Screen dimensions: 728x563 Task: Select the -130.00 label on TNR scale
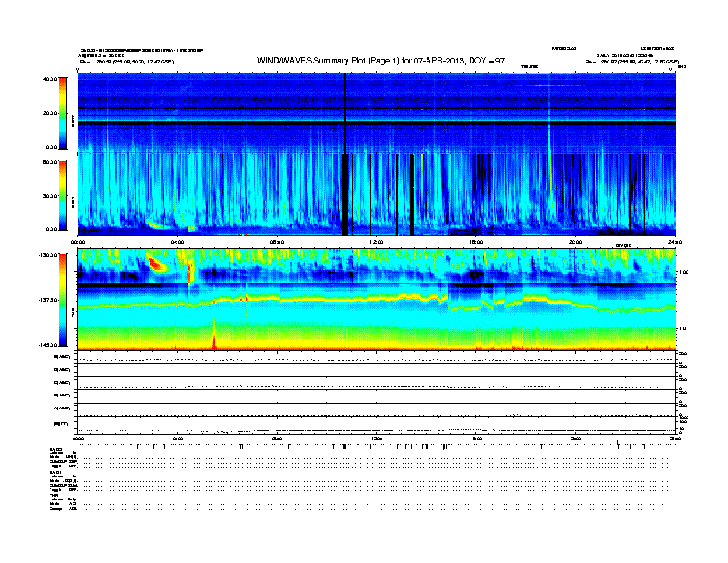point(49,255)
